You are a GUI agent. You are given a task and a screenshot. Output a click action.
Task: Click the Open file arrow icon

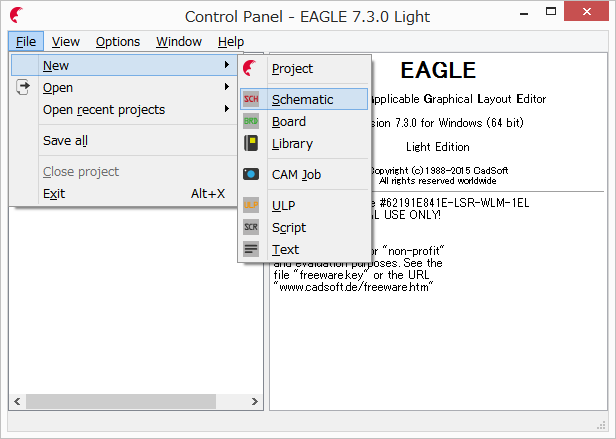23,87
